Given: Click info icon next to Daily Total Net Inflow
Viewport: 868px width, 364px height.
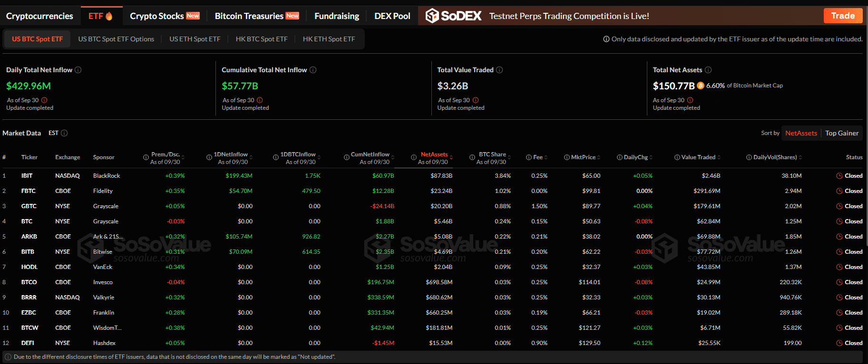Looking at the screenshot, I should coord(78,70).
